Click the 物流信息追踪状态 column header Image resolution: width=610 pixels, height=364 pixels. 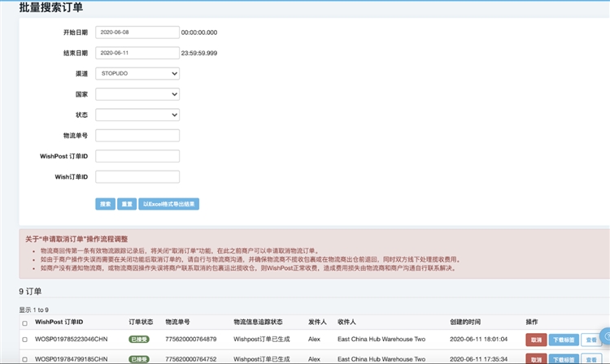coord(258,322)
